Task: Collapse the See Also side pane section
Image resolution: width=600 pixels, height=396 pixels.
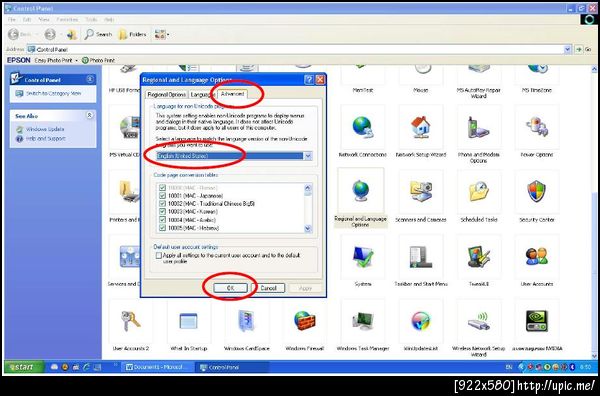Action: click(90, 115)
